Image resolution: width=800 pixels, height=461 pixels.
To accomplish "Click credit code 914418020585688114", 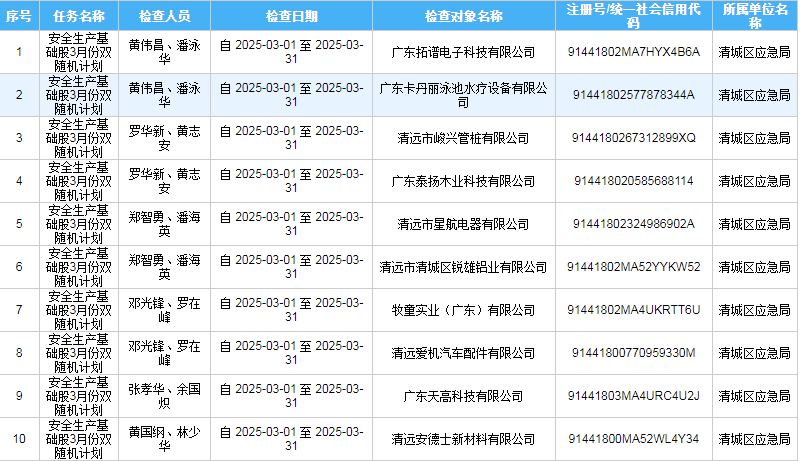I will [x=634, y=181].
